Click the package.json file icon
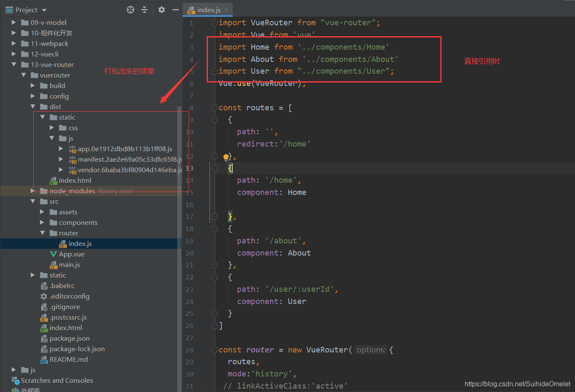The image size is (575, 392). [x=44, y=339]
